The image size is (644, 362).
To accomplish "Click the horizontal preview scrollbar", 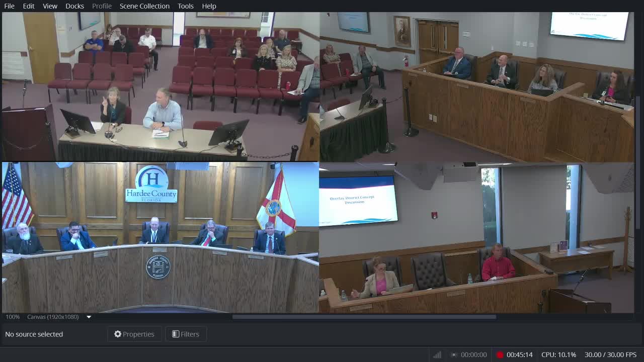I will 364,317.
